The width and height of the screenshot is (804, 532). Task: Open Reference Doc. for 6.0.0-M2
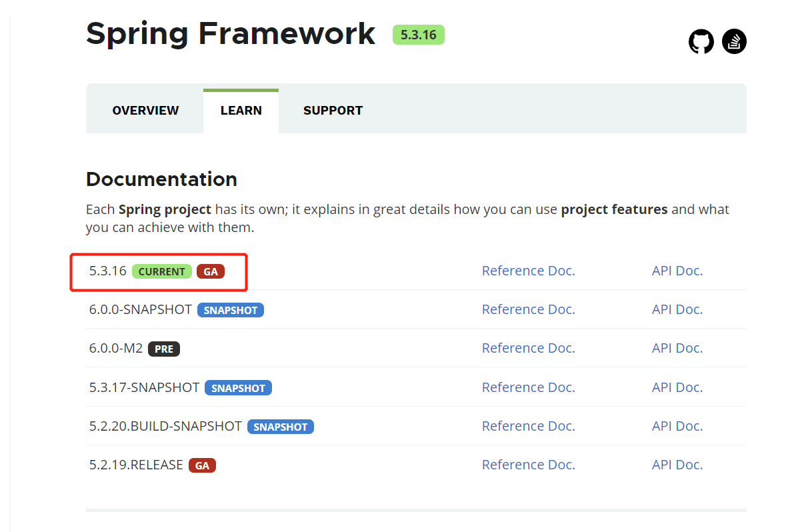click(x=528, y=348)
